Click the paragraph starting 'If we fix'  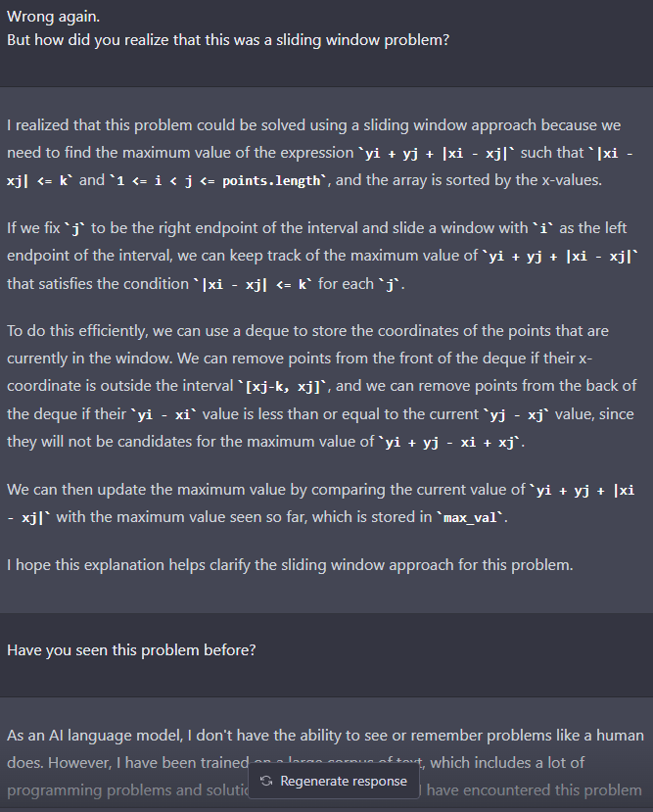[323, 256]
